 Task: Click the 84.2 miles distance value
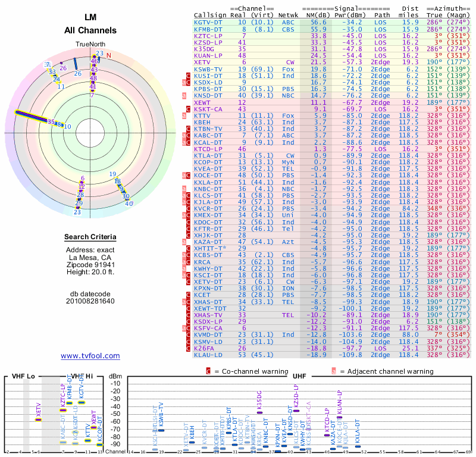coord(411,209)
